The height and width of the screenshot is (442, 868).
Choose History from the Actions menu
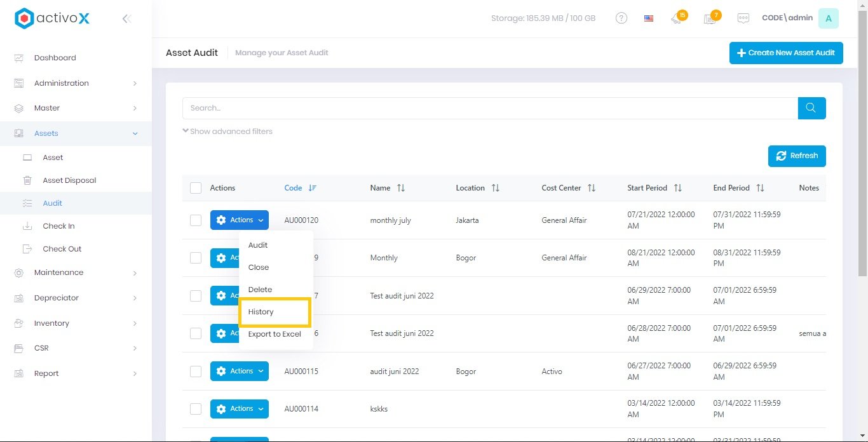click(x=261, y=312)
